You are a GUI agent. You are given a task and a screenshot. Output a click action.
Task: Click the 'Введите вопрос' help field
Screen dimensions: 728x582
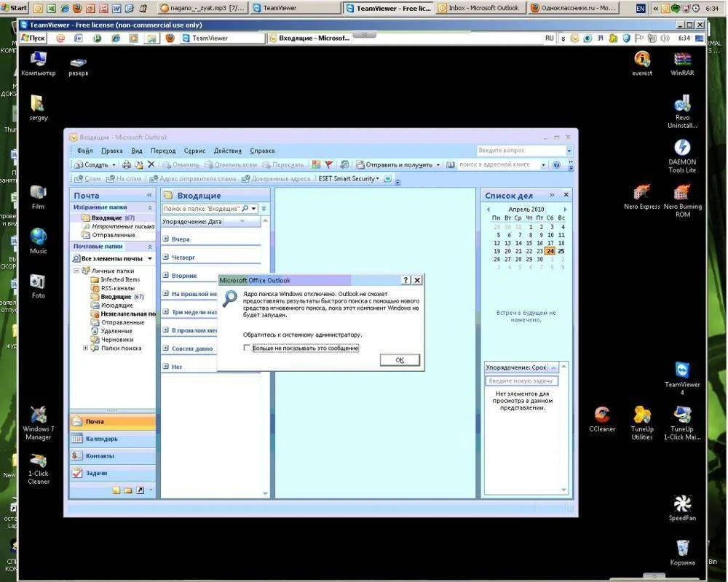pos(521,151)
